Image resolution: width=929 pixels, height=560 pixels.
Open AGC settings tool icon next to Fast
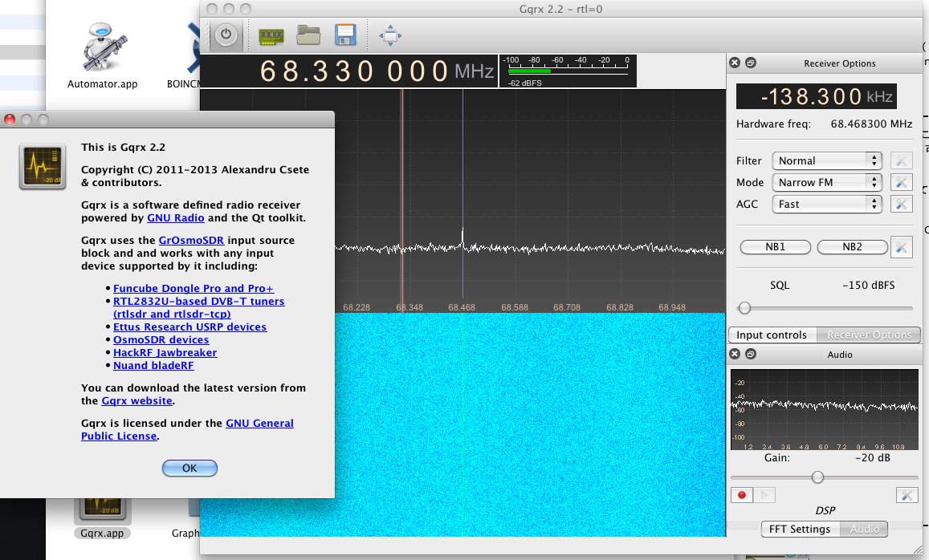pyautogui.click(x=901, y=205)
